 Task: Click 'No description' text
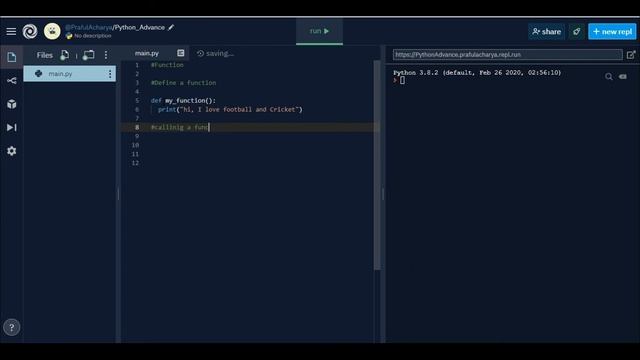pos(93,36)
